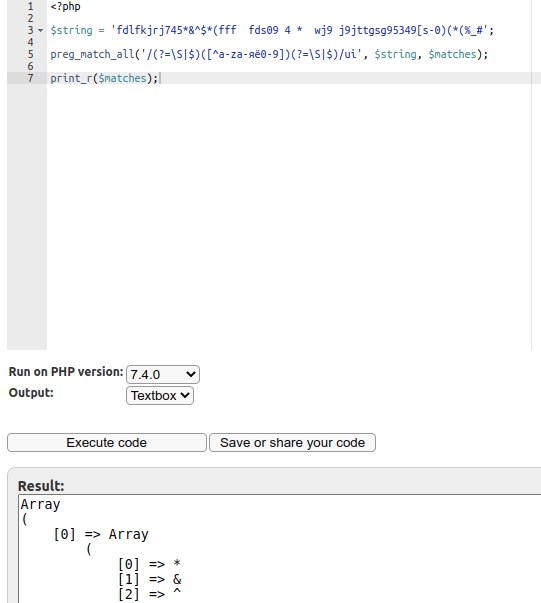Collapse the fold arrow on line 3
The width and height of the screenshot is (541, 603).
click(x=41, y=30)
